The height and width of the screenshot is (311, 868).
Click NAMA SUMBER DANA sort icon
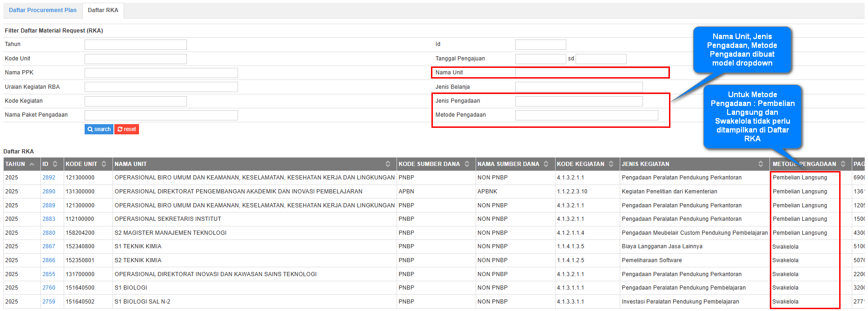[546, 164]
